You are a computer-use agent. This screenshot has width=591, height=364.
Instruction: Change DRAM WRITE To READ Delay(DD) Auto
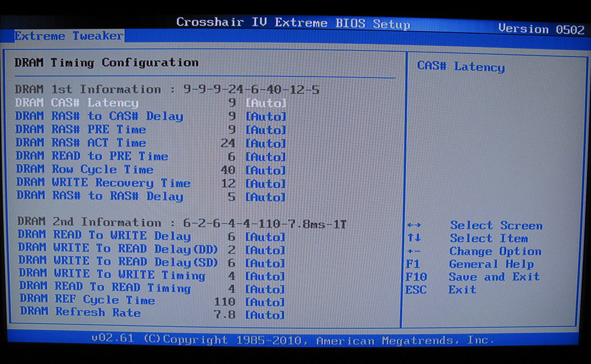(x=265, y=250)
